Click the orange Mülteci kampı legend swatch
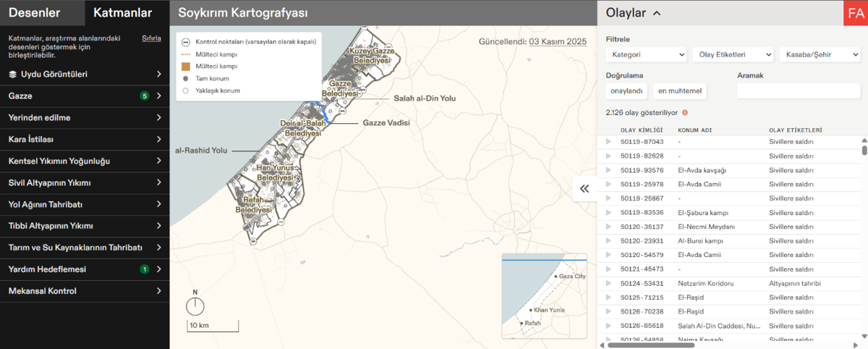Image resolution: width=868 pixels, height=349 pixels. [186, 67]
